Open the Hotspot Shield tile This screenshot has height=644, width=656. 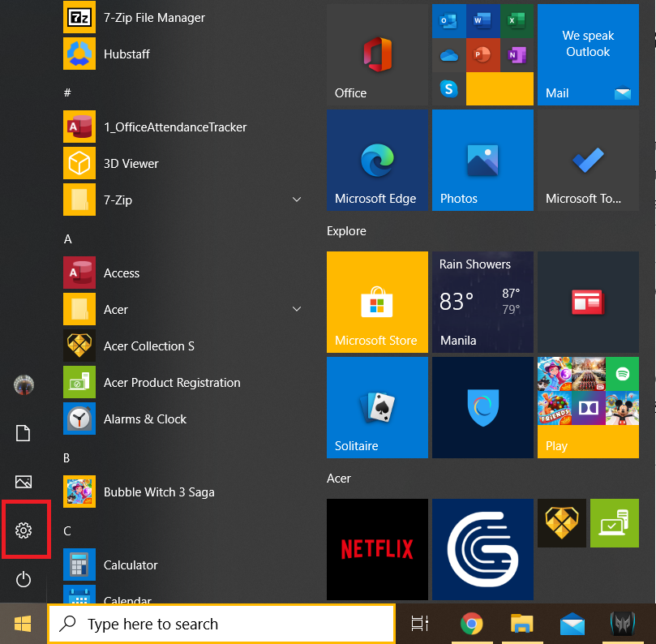tap(482, 408)
